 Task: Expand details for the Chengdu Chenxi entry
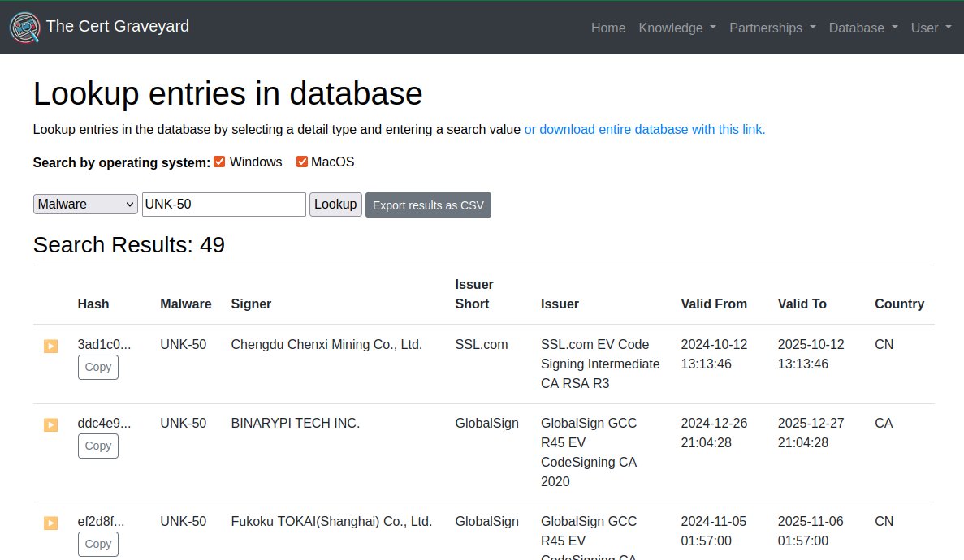tap(50, 345)
